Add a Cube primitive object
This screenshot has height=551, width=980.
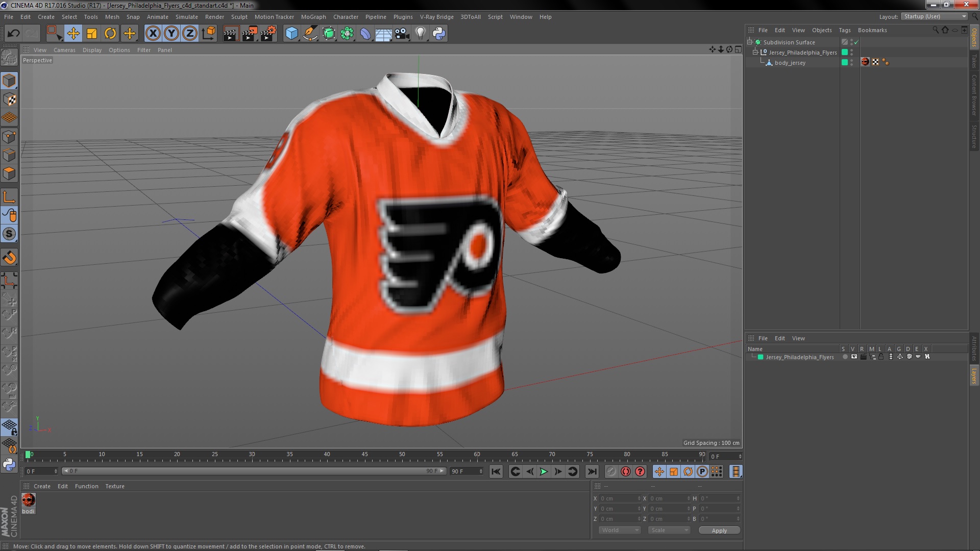click(291, 34)
